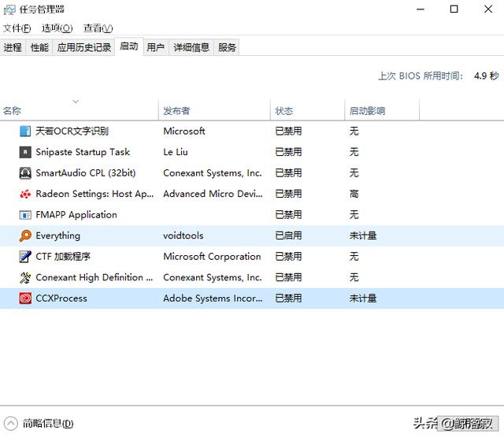Image resolution: width=504 pixels, height=441 pixels.
Task: Click the red Radeon Settings icon
Action: coord(25,194)
